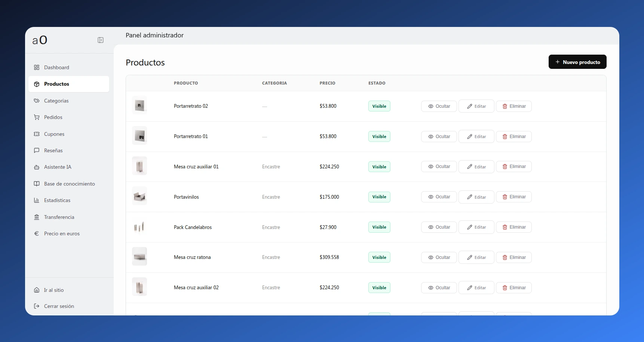This screenshot has width=644, height=342.
Task: Hide Mesa cruz auxiliar 01
Action: point(439,167)
